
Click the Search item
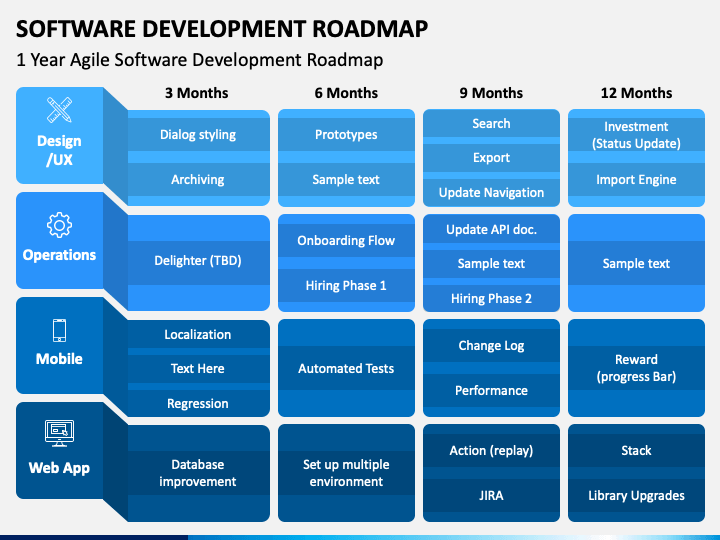pos(491,124)
